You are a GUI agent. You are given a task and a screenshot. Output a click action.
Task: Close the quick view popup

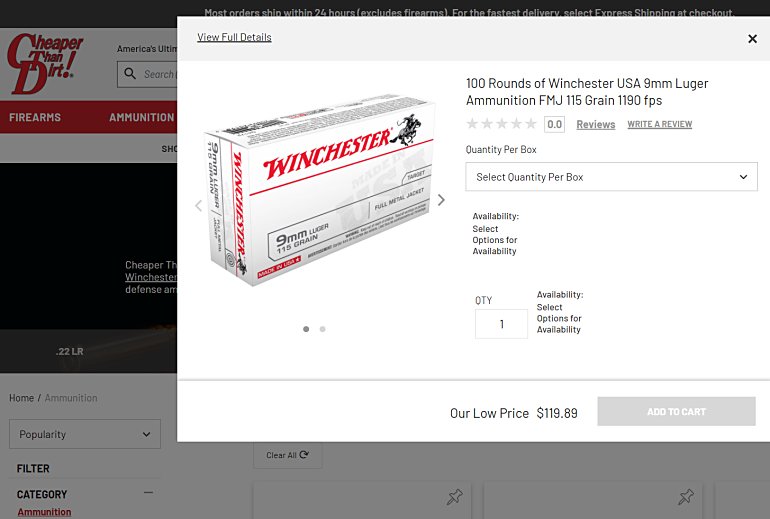[x=752, y=39]
